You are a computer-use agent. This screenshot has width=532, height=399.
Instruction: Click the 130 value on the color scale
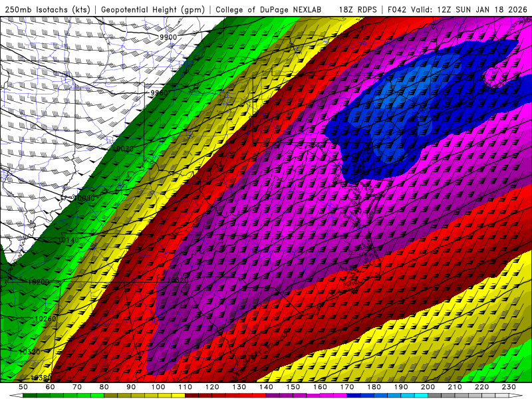tap(239, 387)
